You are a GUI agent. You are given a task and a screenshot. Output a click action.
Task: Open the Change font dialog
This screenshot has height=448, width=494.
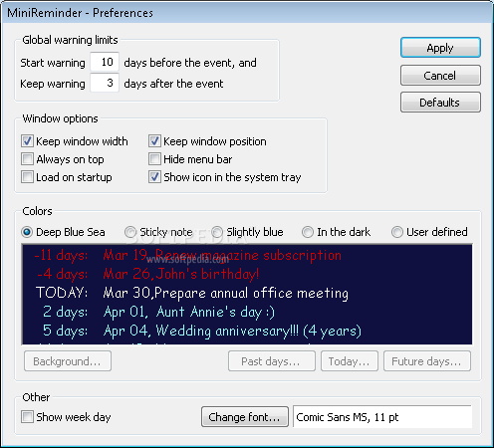[245, 417]
